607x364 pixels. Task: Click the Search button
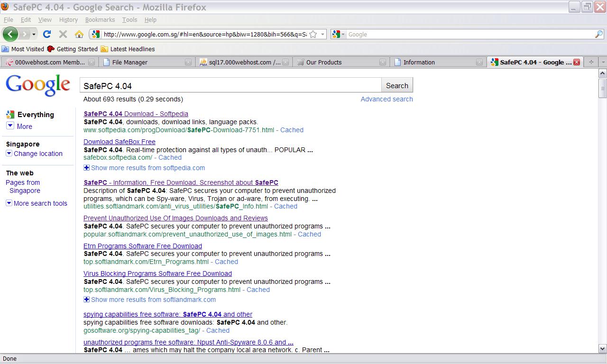pos(397,86)
